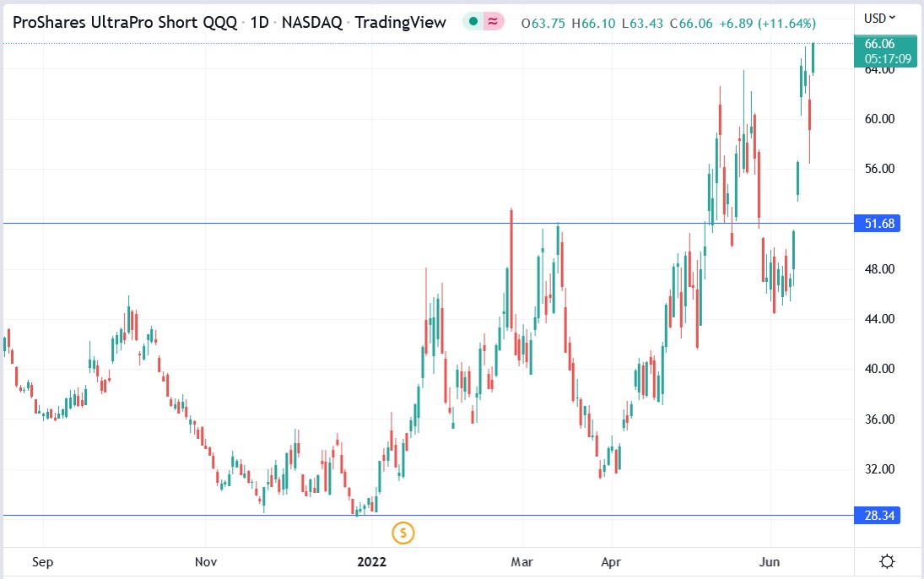The height and width of the screenshot is (579, 924).
Task: Click the 2022 label on the time axis
Action: [x=372, y=561]
